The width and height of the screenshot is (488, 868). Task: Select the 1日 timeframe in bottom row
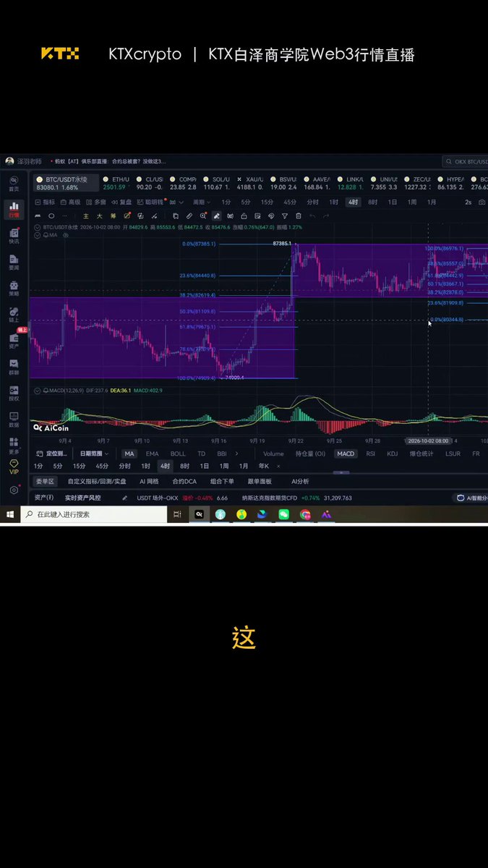tap(205, 466)
